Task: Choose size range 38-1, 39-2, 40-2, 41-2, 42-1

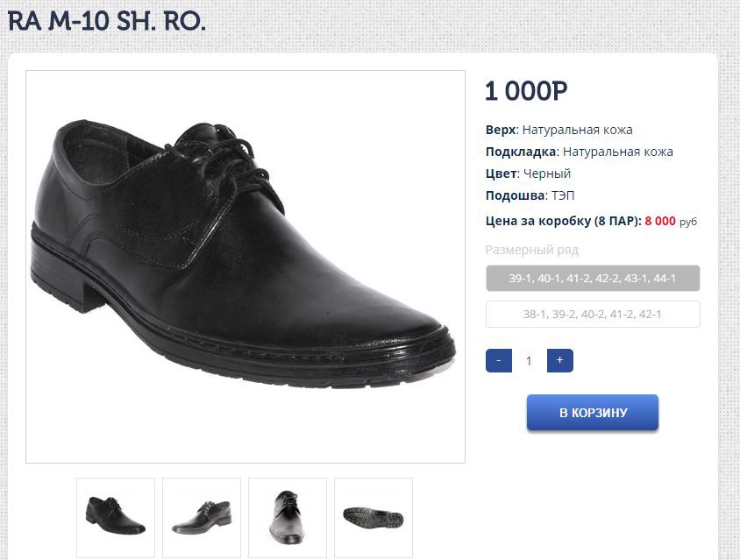Action: pyautogui.click(x=593, y=314)
